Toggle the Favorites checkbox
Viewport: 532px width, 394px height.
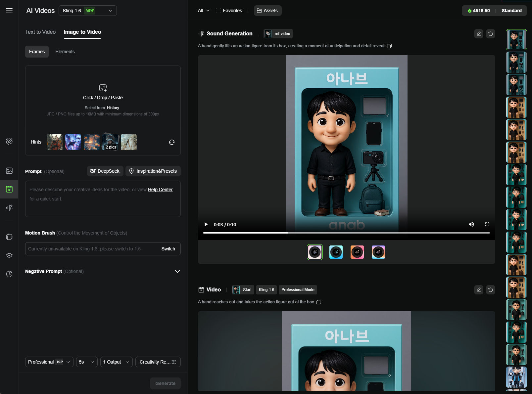(218, 11)
